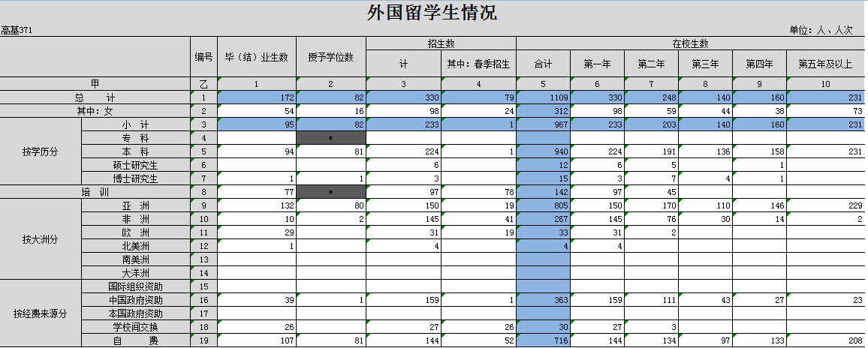868x348 pixels.
Task: Click the 编号 column header
Action: 203,57
